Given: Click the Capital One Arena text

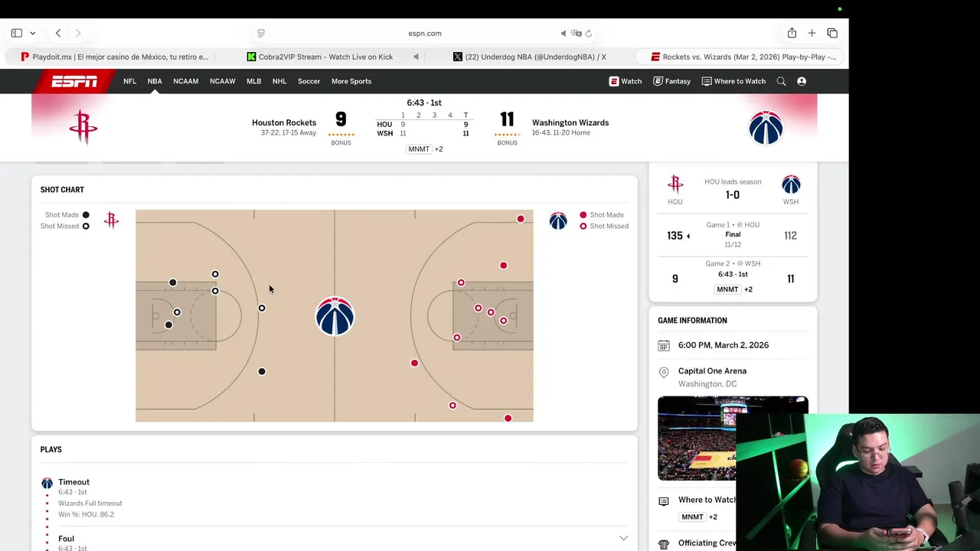Looking at the screenshot, I should pyautogui.click(x=712, y=371).
